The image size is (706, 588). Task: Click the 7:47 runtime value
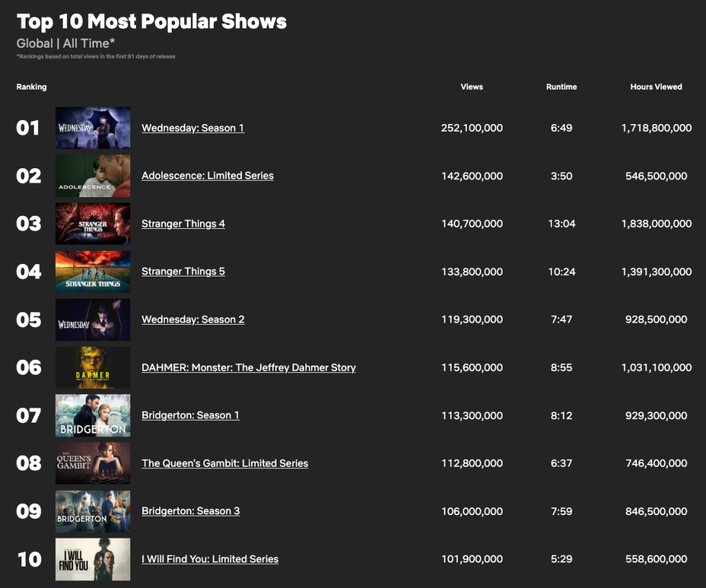[x=561, y=320]
